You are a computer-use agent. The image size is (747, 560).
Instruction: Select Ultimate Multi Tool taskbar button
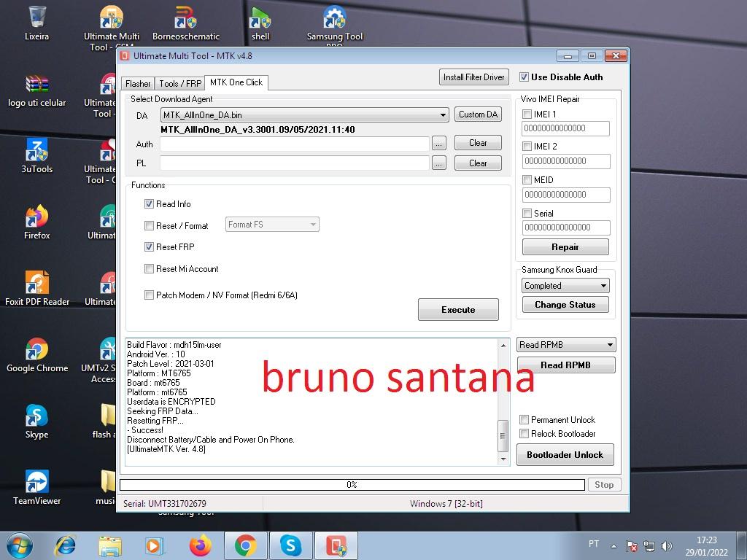[x=336, y=545]
